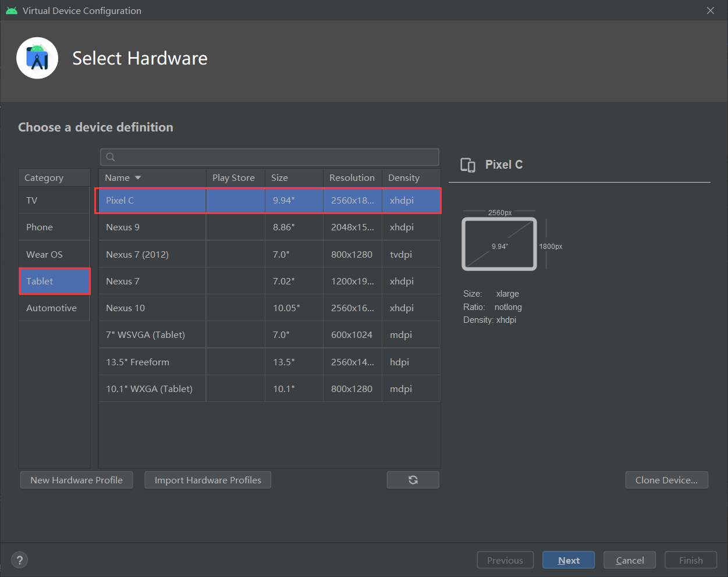This screenshot has height=577, width=728.
Task: Click the refresh device list icon button
Action: (413, 480)
